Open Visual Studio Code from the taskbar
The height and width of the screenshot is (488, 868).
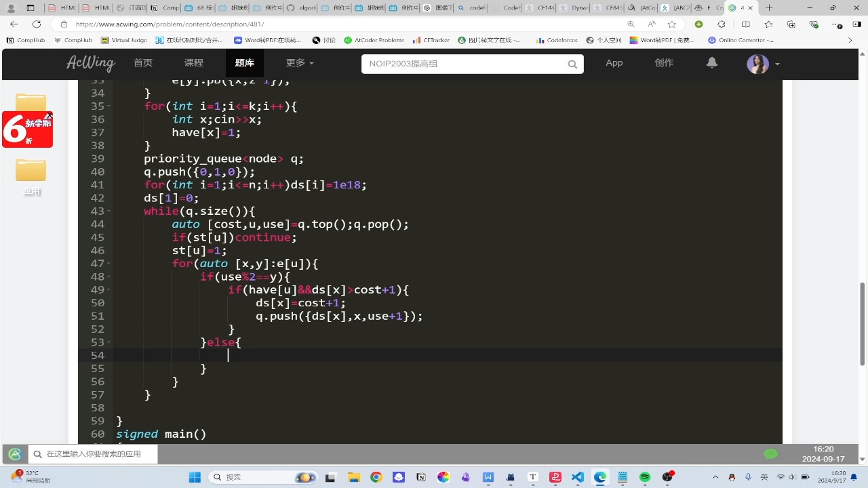[578, 477]
